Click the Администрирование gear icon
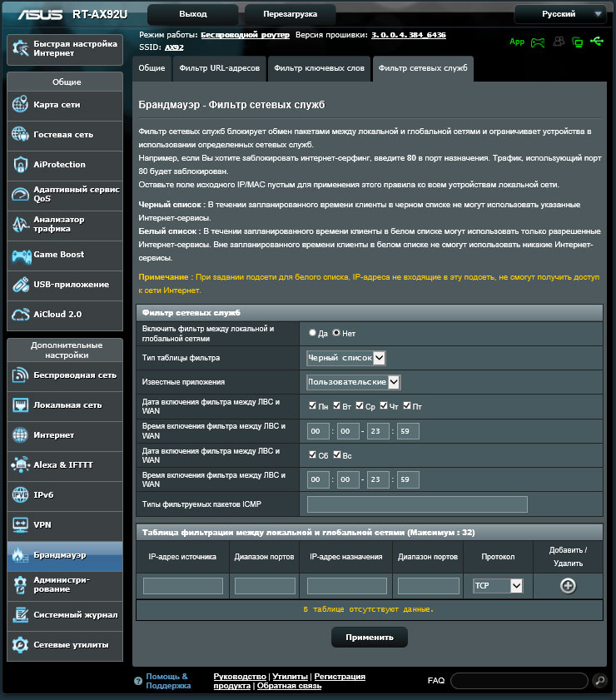The width and height of the screenshot is (616, 700). [20, 584]
